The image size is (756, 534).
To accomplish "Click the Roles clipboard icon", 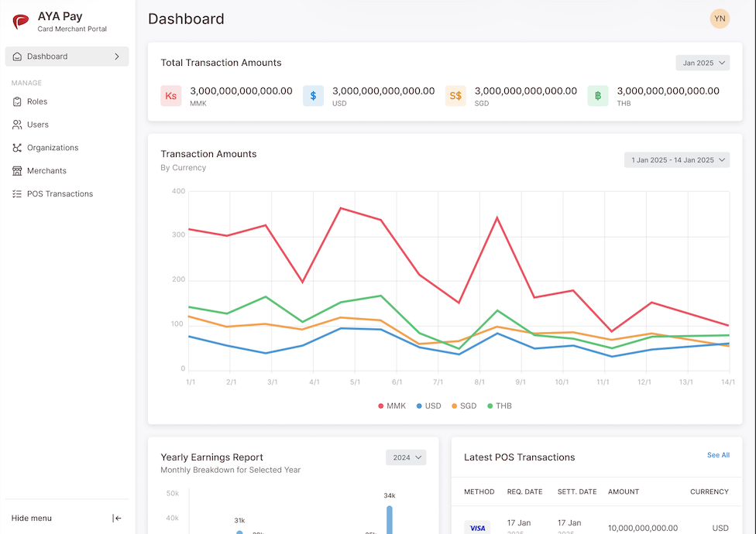I will pos(17,101).
